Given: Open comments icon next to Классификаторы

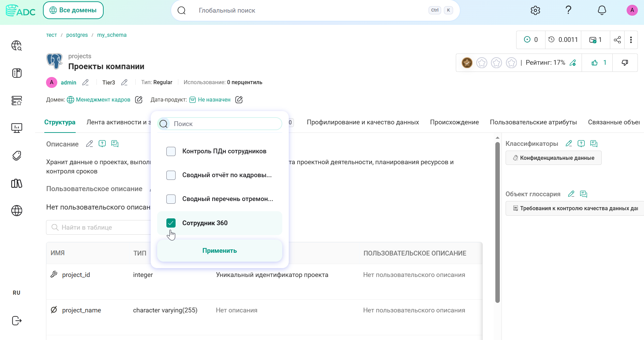Looking at the screenshot, I should coord(594,143).
